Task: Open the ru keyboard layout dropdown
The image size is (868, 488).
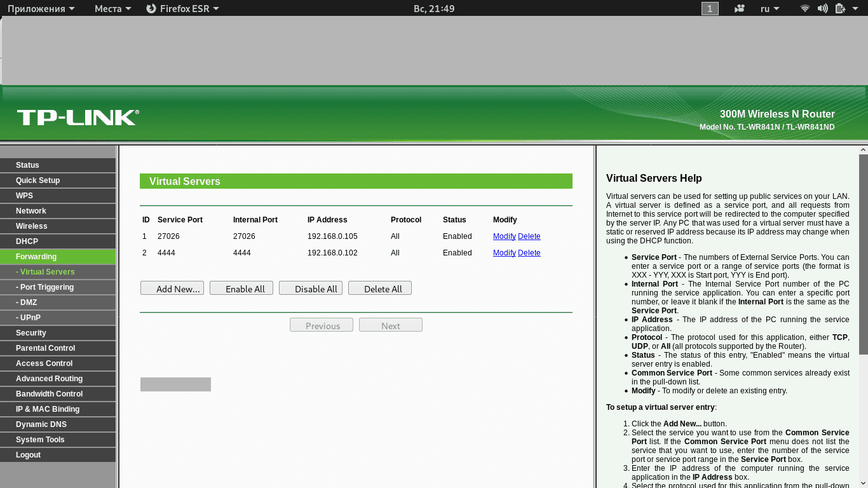Action: click(770, 8)
